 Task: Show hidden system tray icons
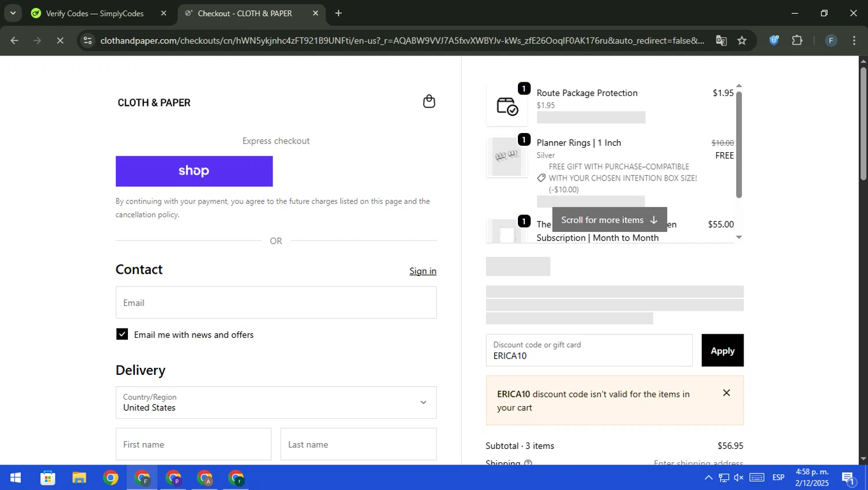pos(708,478)
